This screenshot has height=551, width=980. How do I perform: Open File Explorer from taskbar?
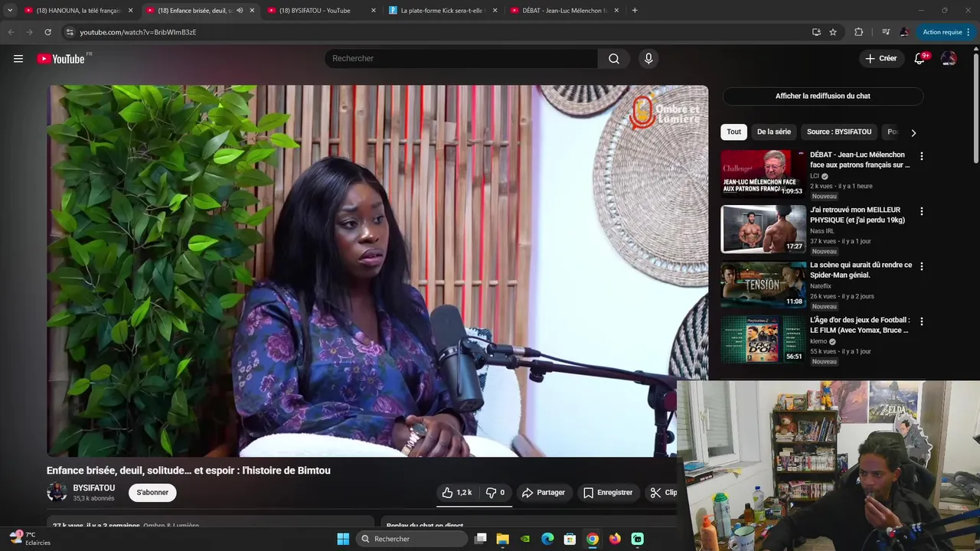[x=502, y=539]
